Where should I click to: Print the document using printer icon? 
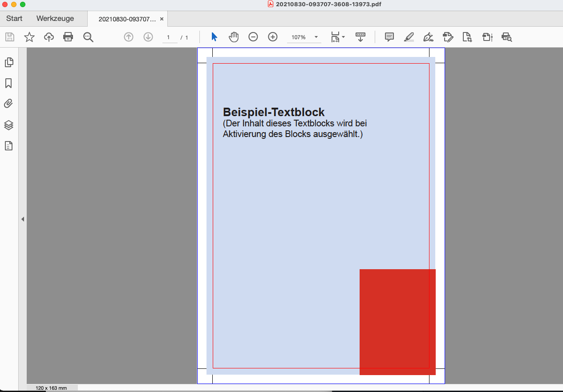(x=68, y=37)
